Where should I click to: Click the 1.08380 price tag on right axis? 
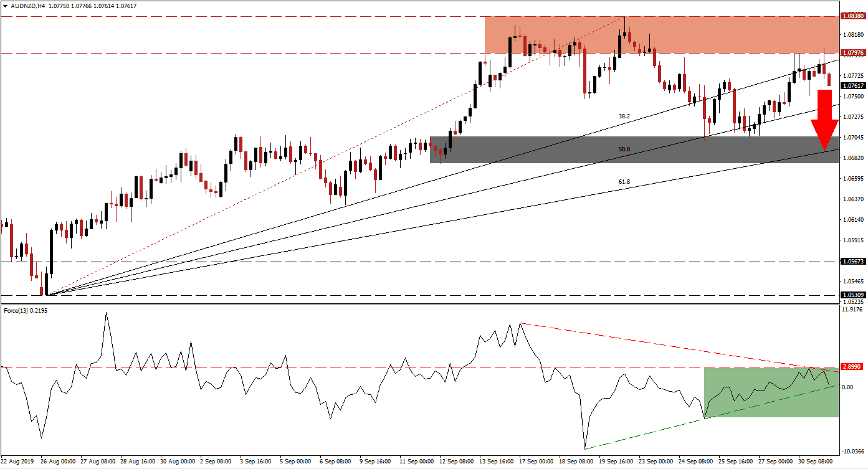tap(852, 17)
